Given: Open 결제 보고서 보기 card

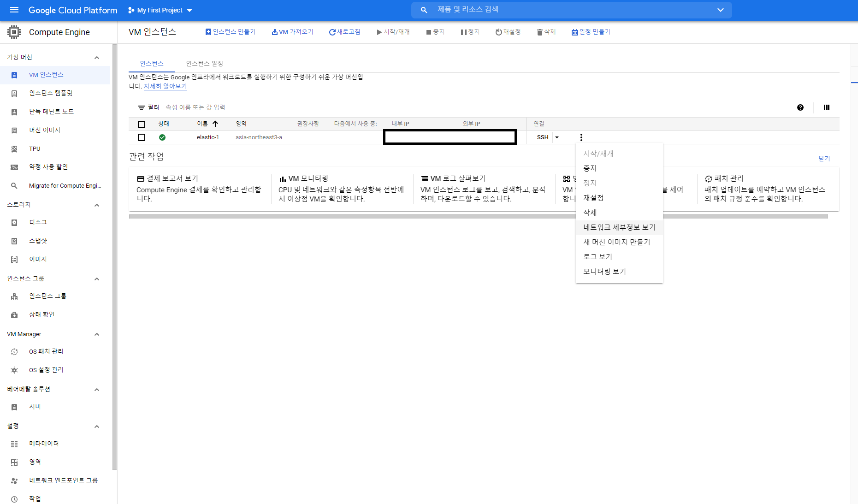Looking at the screenshot, I should (x=199, y=189).
